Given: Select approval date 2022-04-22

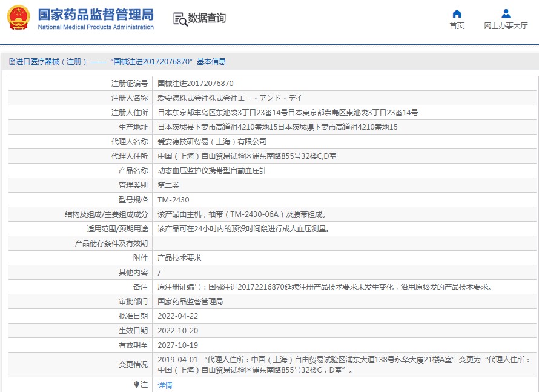Looking at the screenshot, I should tap(177, 316).
